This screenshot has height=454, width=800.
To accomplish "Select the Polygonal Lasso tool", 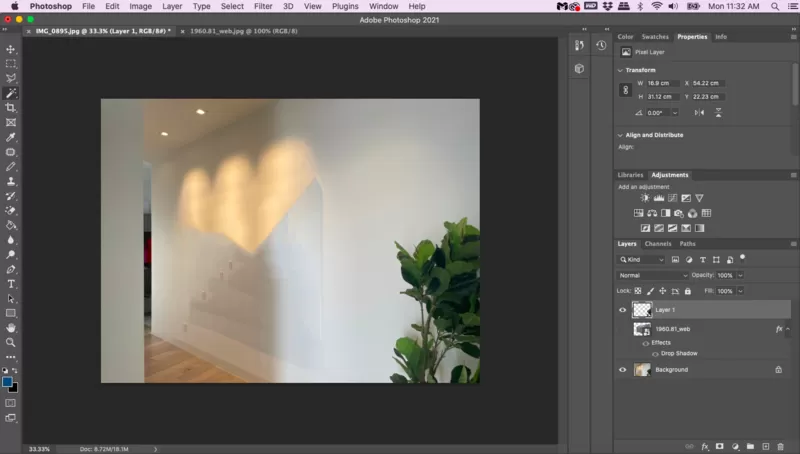I will point(11,78).
